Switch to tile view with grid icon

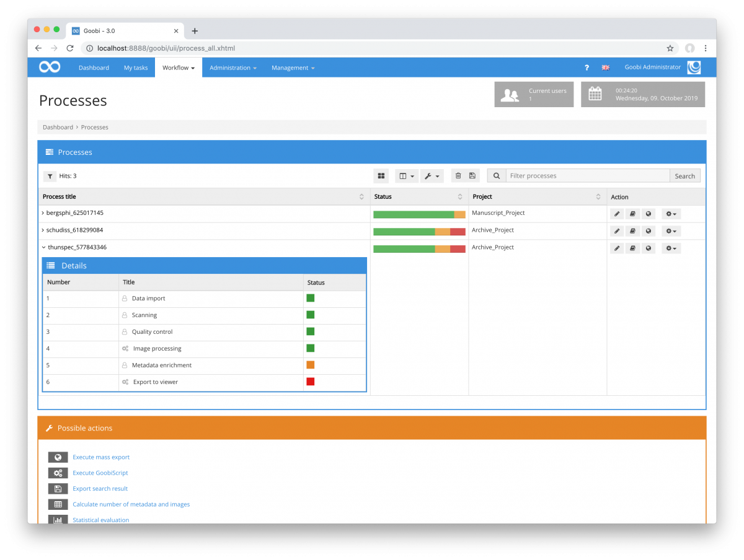click(x=381, y=176)
